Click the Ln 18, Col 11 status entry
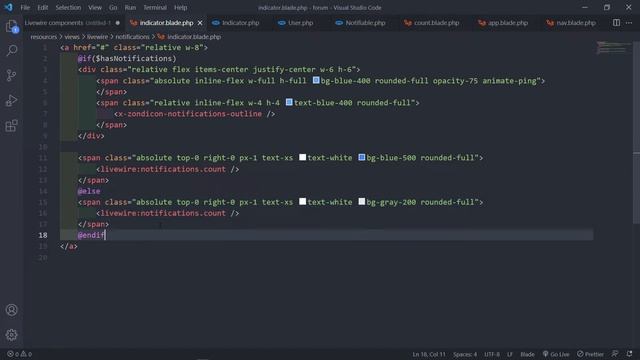 coord(429,354)
